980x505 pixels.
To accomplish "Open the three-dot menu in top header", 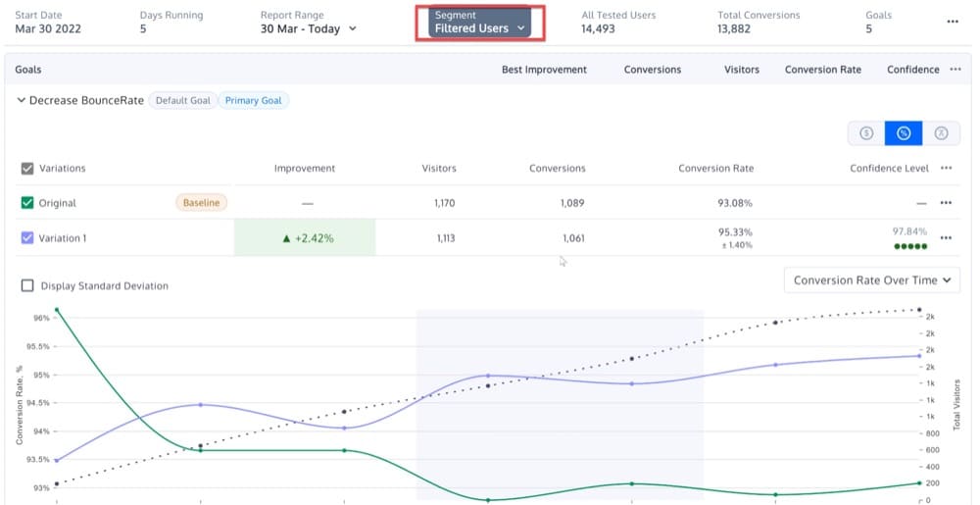I will 953,22.
